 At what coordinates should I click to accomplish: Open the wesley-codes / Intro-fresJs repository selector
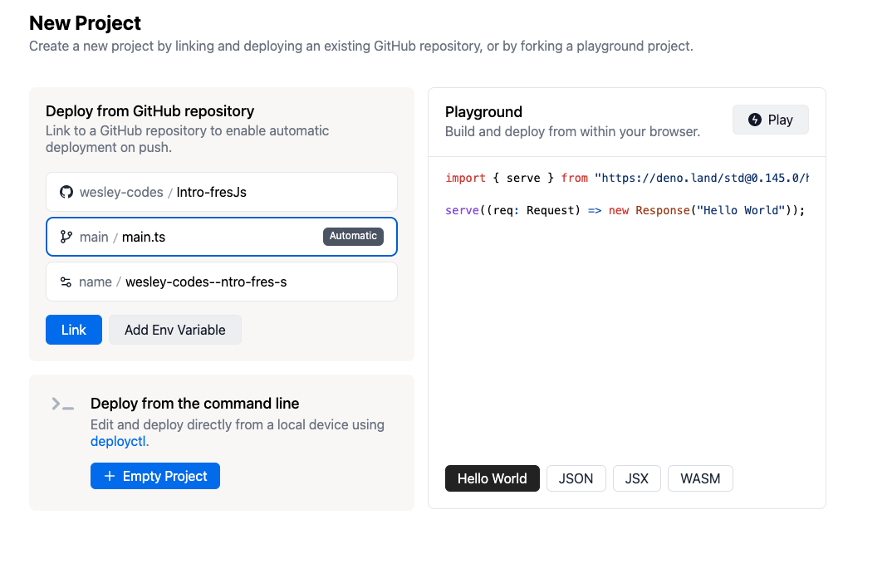222,192
